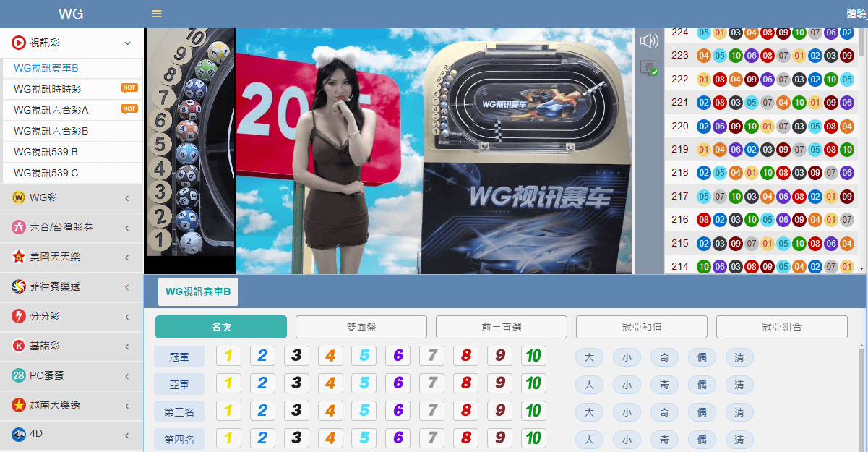Collapse the 視訊彩 sidebar section
Screen dimensions: 868x452
tap(127, 43)
